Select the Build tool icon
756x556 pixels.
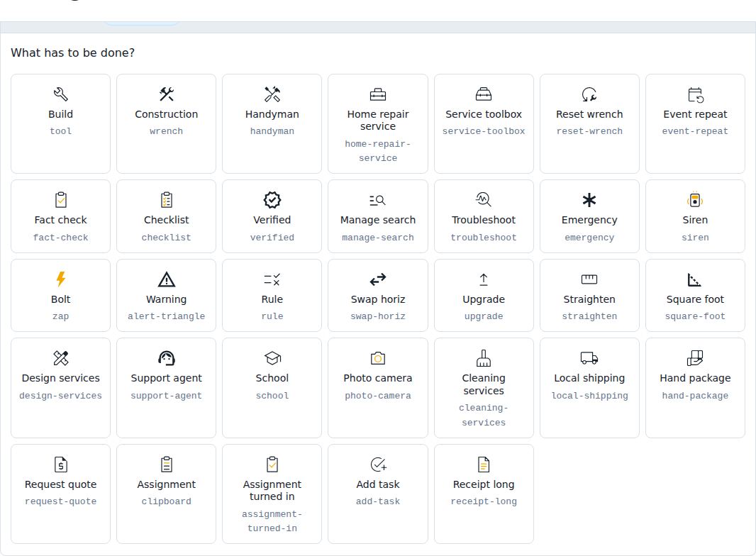click(61, 94)
